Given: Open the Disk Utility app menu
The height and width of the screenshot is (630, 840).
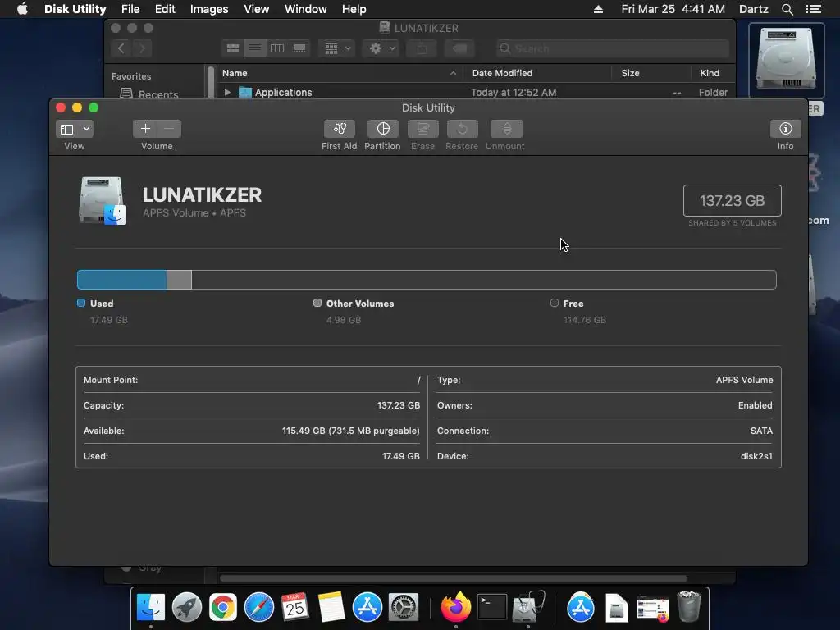Looking at the screenshot, I should click(x=75, y=9).
